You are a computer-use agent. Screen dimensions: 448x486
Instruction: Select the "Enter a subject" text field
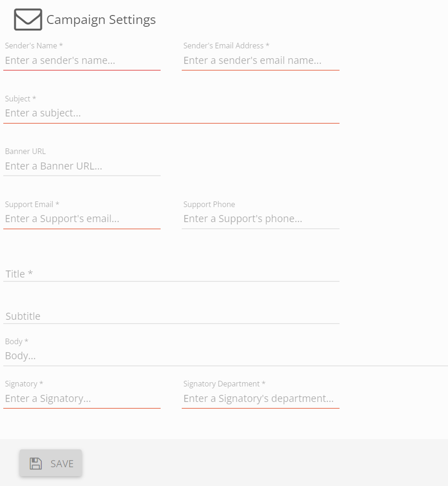[171, 113]
